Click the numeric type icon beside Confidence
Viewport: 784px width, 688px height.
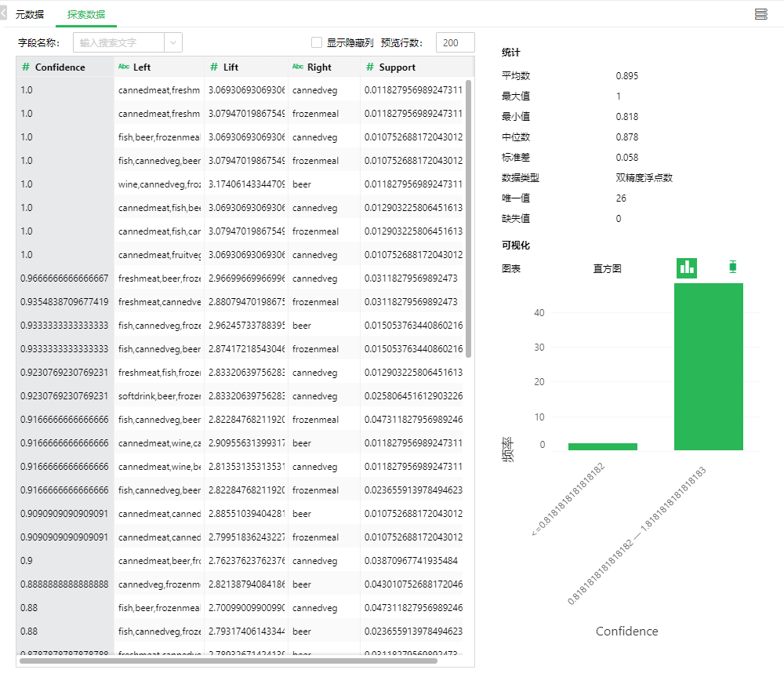tap(26, 67)
